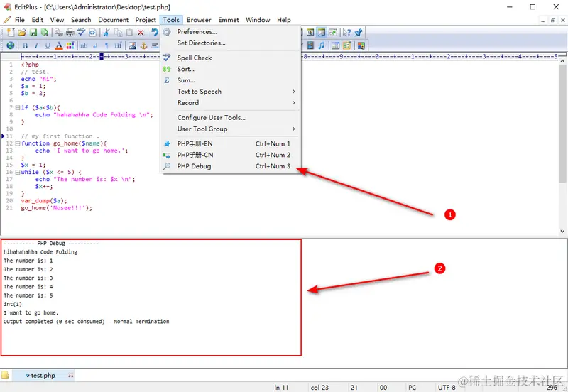Click the Print Preview toolbar icon
The width and height of the screenshot is (568, 392).
(59, 33)
